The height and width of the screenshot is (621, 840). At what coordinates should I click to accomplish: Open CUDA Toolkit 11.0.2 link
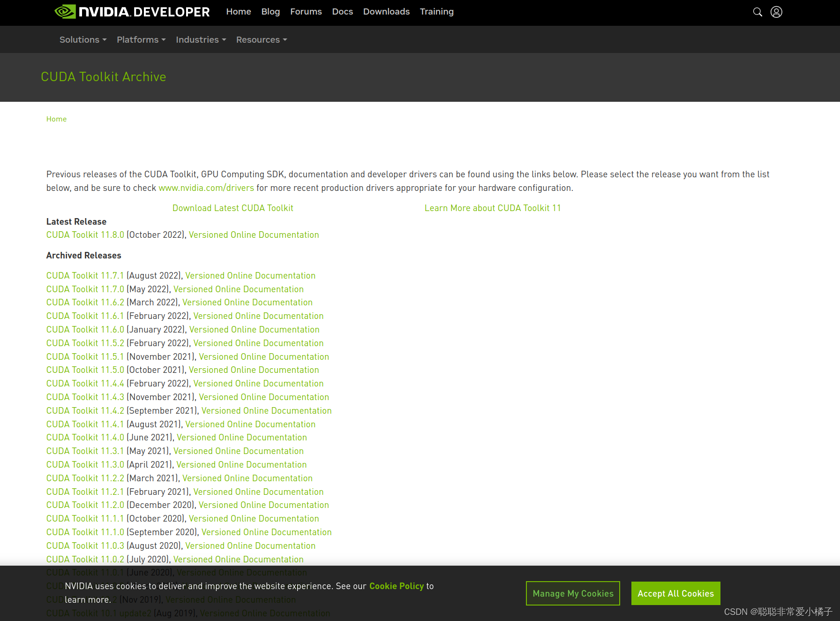point(85,559)
